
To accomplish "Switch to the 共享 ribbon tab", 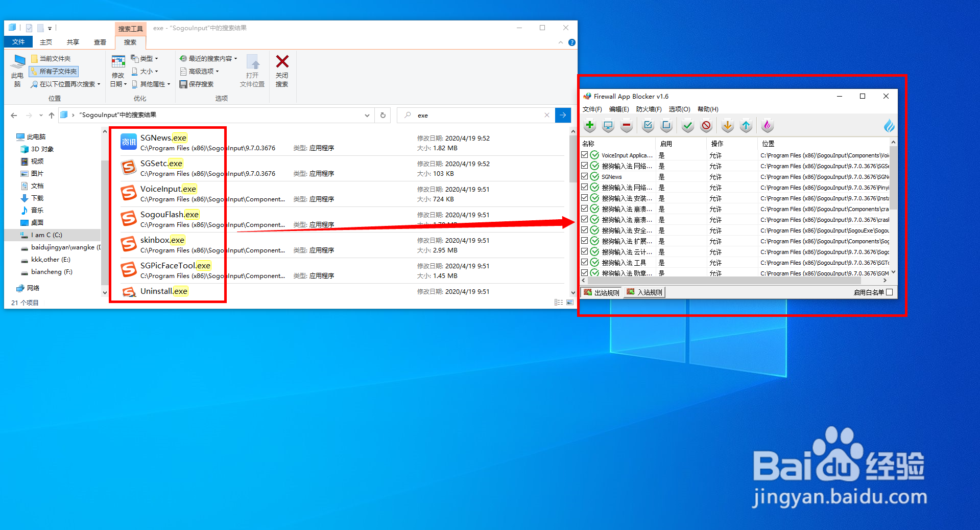I will coord(73,42).
